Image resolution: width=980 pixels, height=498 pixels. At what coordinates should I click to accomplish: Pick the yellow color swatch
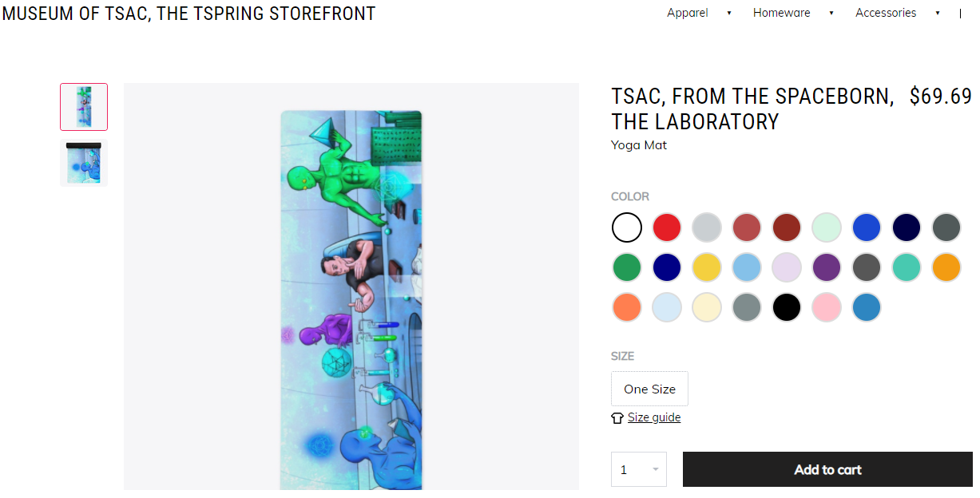(707, 267)
